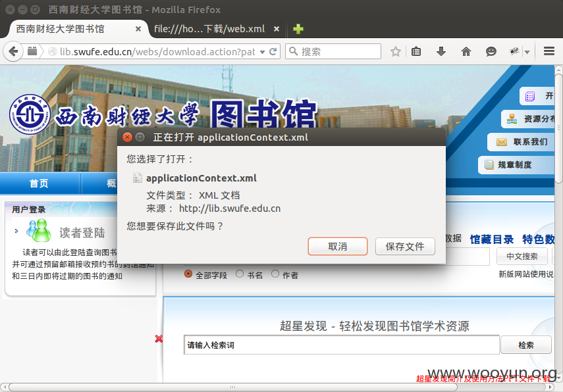
Task: Click the 保存文件 button
Action: [405, 247]
